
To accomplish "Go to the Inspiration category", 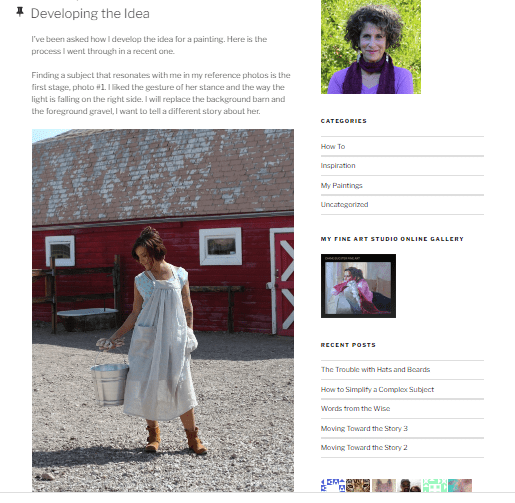I will click(x=338, y=166).
